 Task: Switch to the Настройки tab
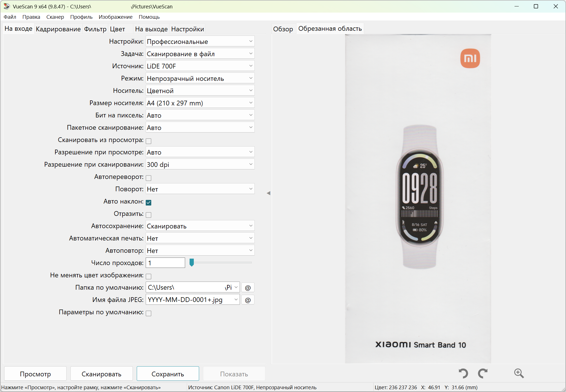(x=188, y=29)
